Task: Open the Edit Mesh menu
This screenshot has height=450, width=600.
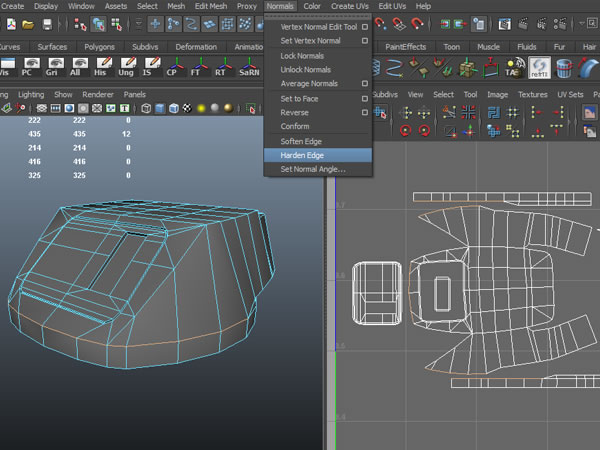Action: click(x=211, y=6)
